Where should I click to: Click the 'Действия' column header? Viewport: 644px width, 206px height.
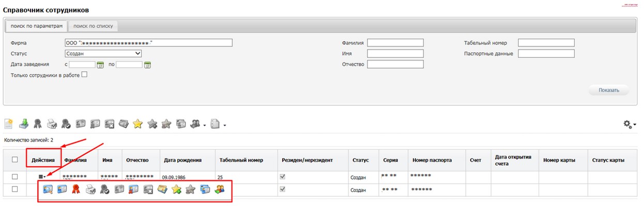point(43,160)
